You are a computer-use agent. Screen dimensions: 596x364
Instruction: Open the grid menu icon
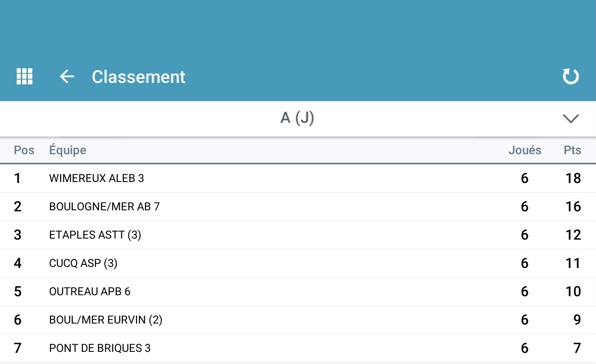(24, 76)
